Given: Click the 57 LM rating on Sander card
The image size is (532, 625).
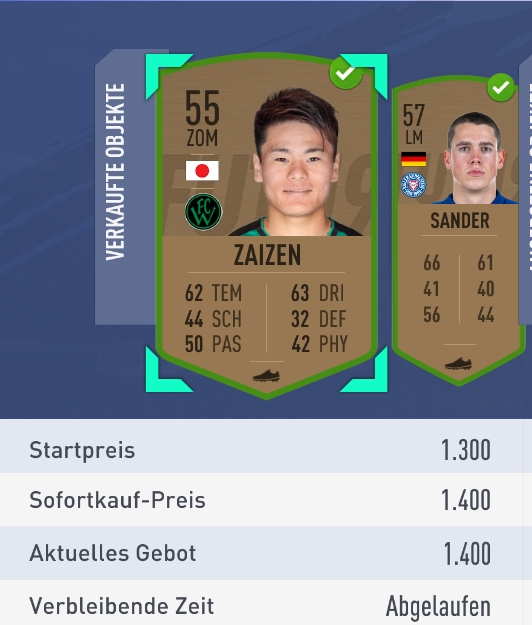Looking at the screenshot, I should coord(413,124).
